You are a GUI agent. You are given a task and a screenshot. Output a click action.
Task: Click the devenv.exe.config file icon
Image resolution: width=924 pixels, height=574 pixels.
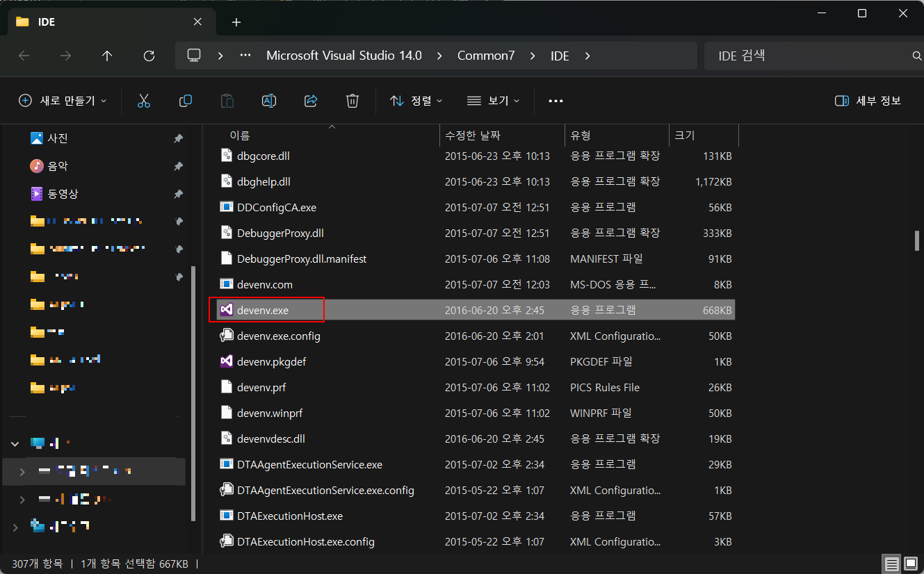[x=226, y=336]
